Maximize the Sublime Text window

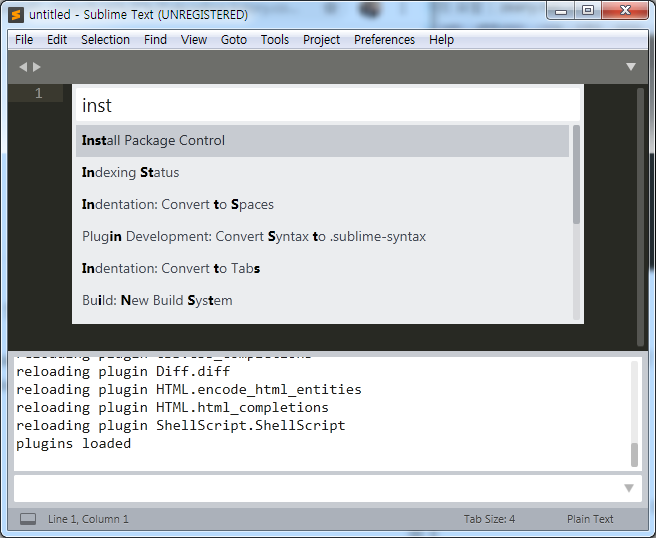(x=588, y=11)
